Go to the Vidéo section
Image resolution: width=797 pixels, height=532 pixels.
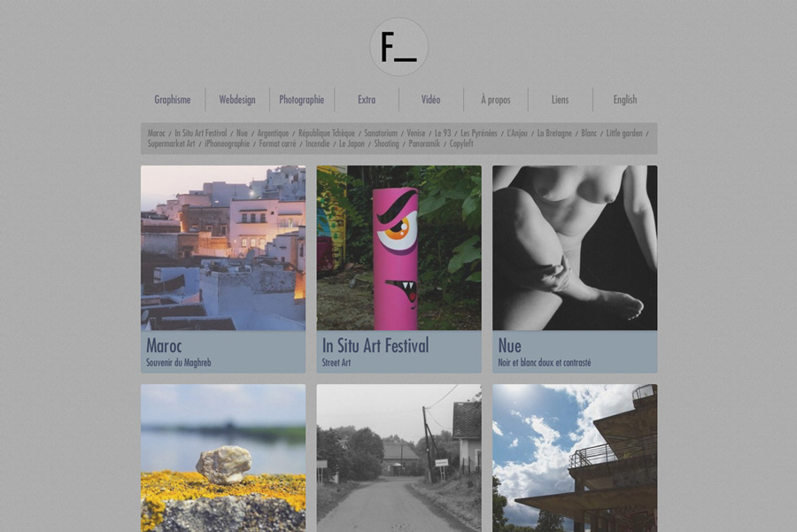[430, 100]
